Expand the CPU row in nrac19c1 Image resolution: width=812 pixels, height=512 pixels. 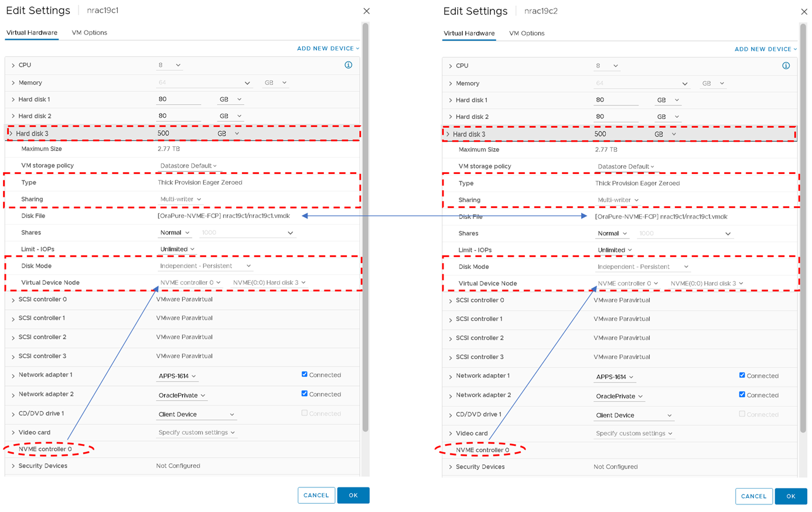pos(13,66)
